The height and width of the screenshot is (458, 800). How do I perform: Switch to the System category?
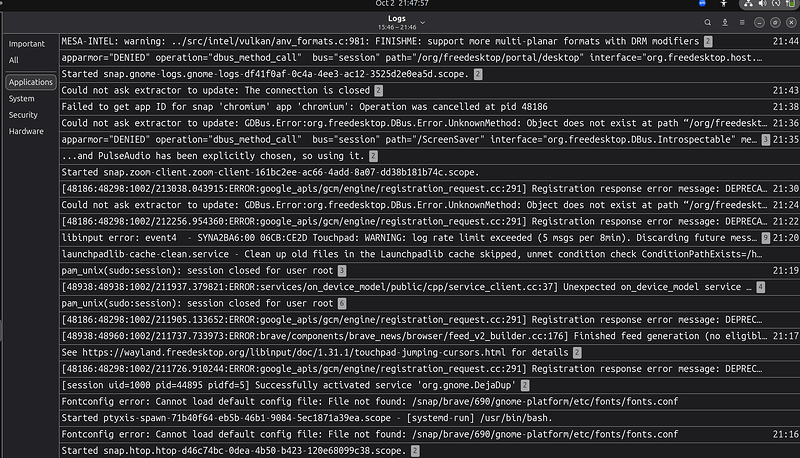21,98
